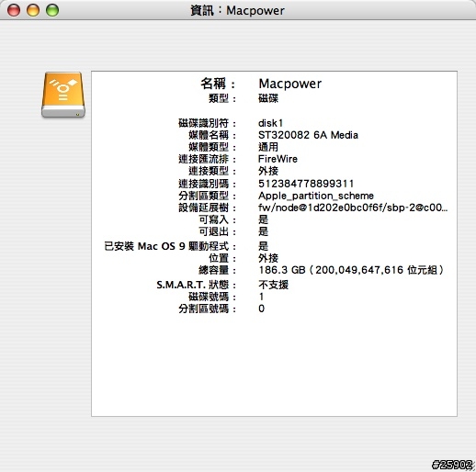Zoom the window with green button
The width and height of the screenshot is (476, 472).
point(52,10)
